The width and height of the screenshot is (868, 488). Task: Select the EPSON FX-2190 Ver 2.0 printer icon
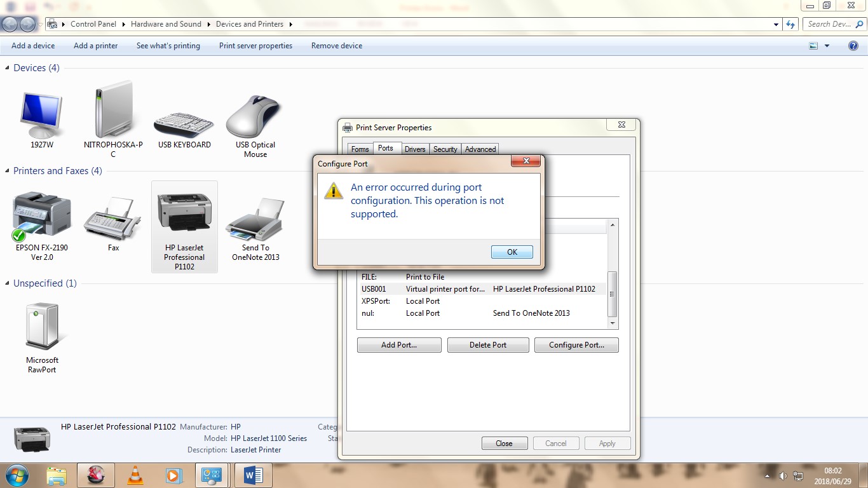(x=42, y=216)
